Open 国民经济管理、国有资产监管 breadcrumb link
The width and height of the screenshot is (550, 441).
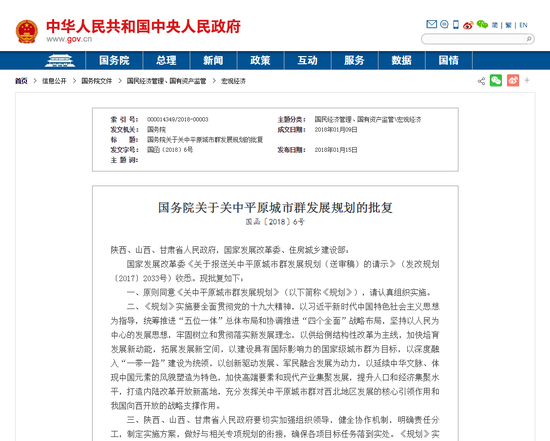(166, 81)
